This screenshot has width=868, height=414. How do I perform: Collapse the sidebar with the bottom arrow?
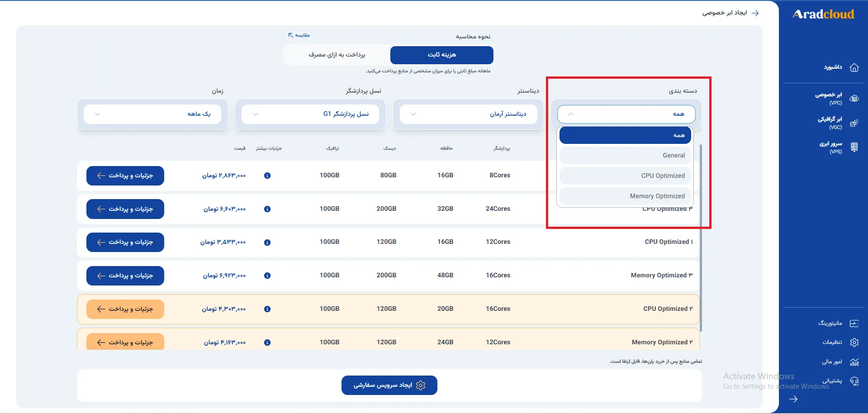tap(793, 399)
